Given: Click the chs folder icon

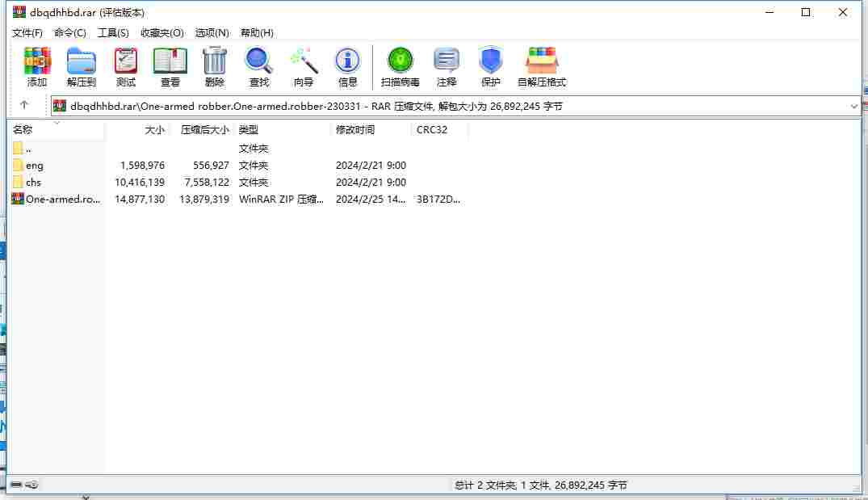Looking at the screenshot, I should click(x=18, y=182).
